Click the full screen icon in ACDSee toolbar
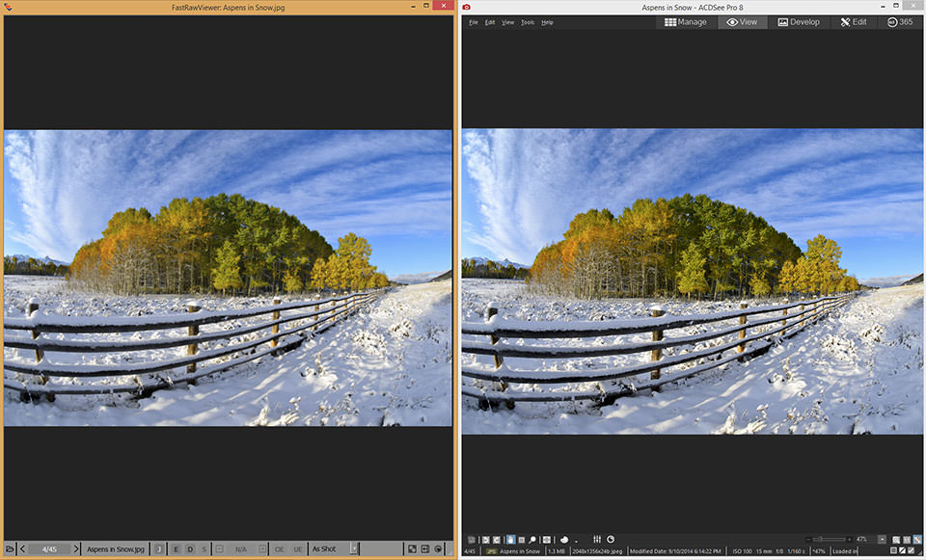Viewport: 926px width, 560px height. pos(547,540)
